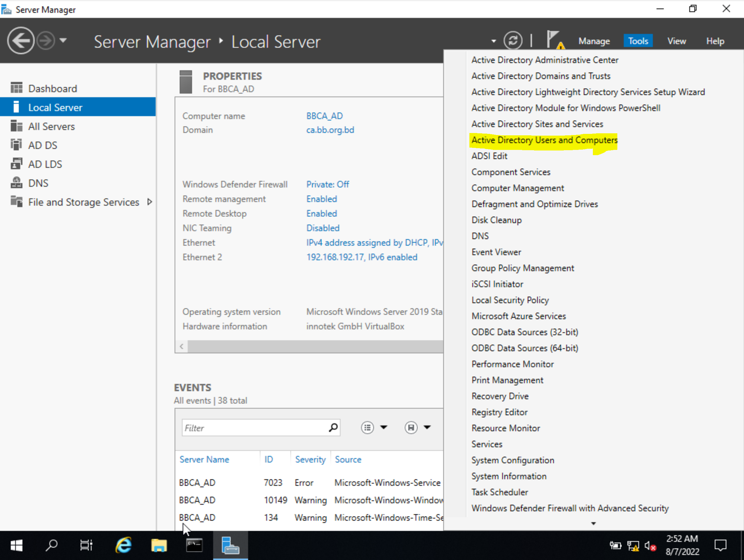Open the View menu
744x560 pixels.
pos(676,41)
